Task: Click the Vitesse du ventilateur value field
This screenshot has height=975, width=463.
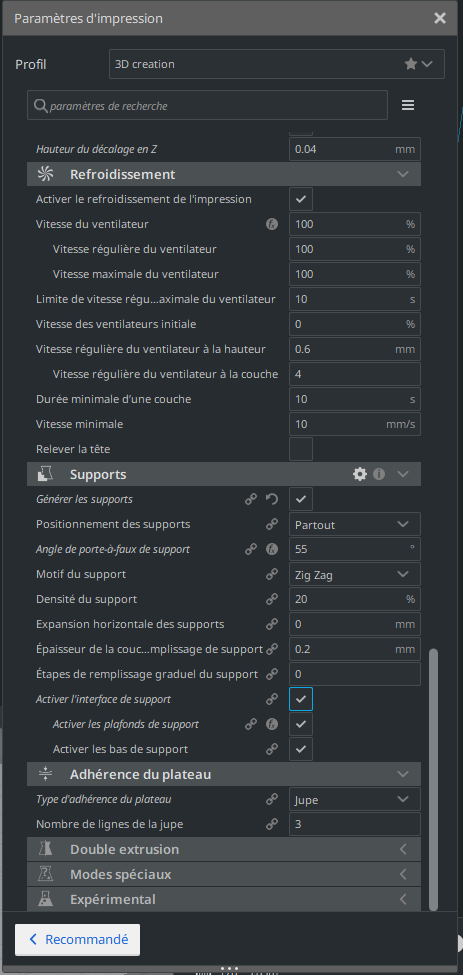Action: tap(355, 224)
